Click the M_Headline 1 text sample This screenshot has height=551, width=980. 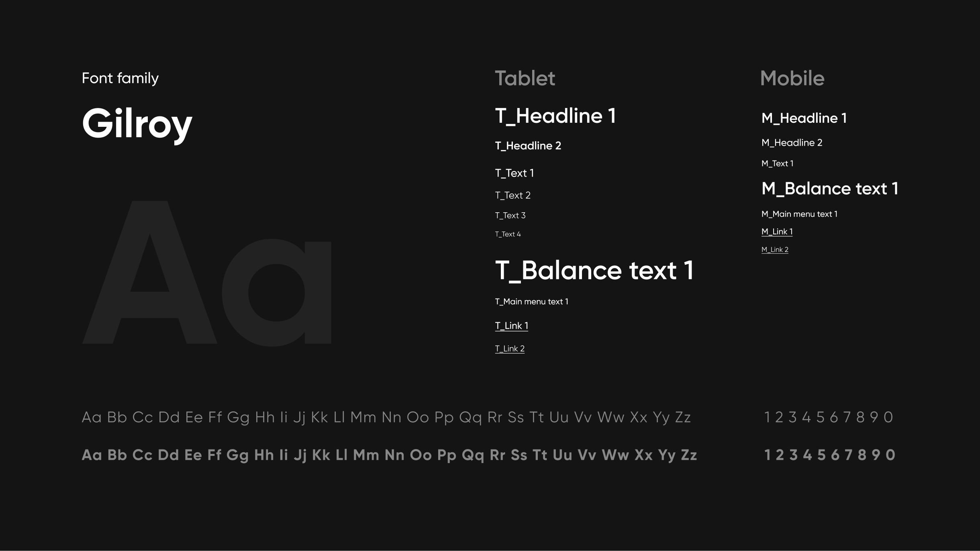tap(804, 118)
